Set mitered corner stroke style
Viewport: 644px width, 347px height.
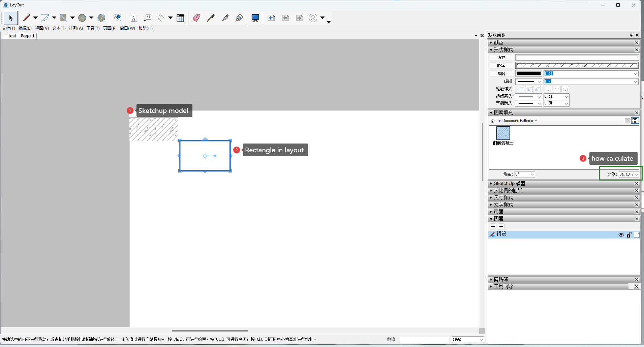[521, 89]
